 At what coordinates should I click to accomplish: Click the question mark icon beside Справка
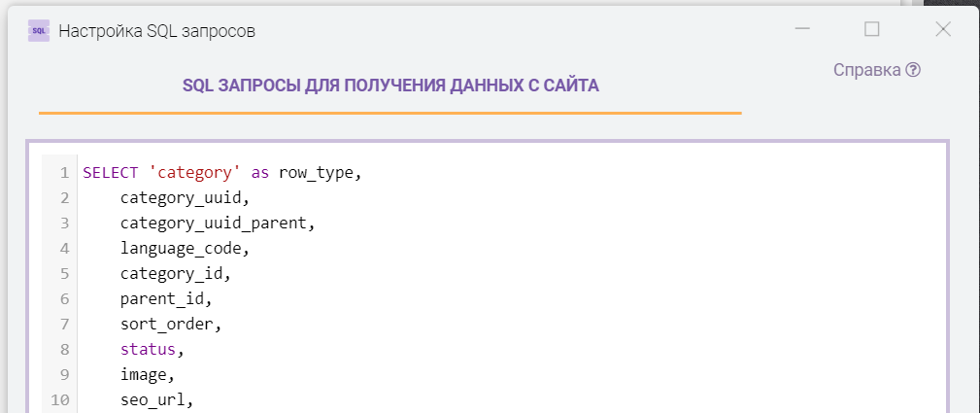913,70
